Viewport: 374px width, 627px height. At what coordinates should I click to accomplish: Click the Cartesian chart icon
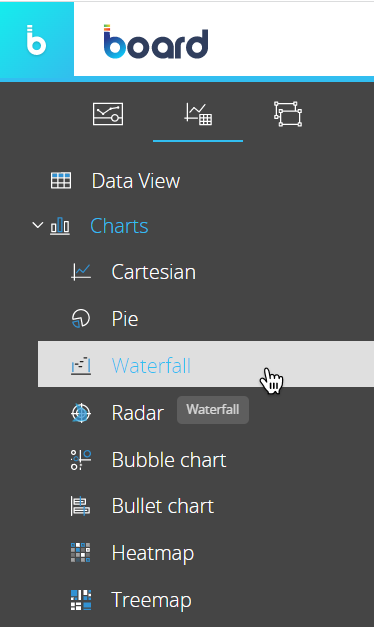point(81,272)
